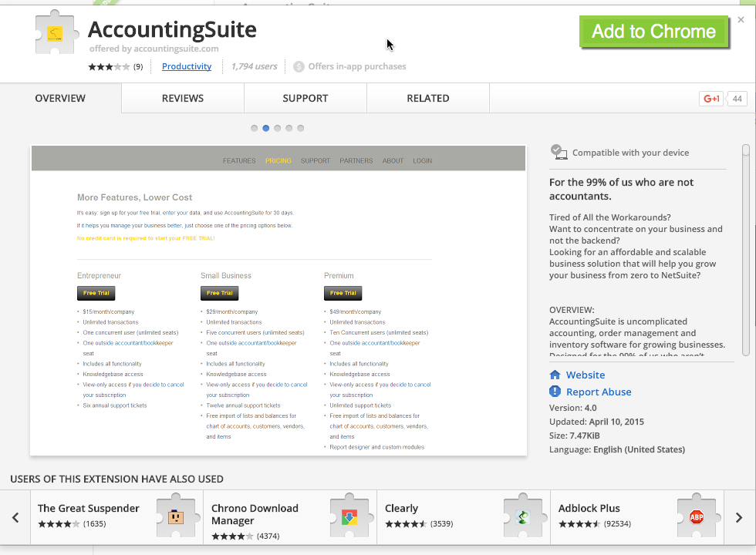Close the extension details dialog
756x555 pixels.
[x=741, y=20]
